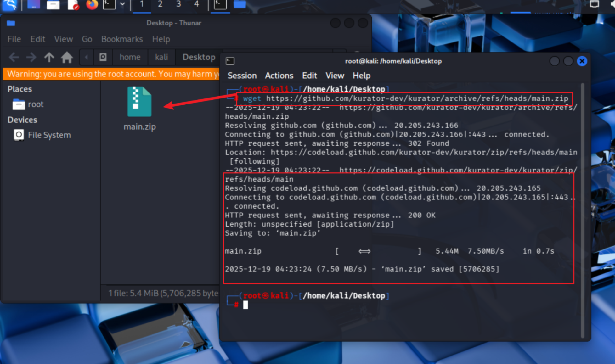
Task: Open the Bookmarks menu in Thunar
Action: [122, 39]
